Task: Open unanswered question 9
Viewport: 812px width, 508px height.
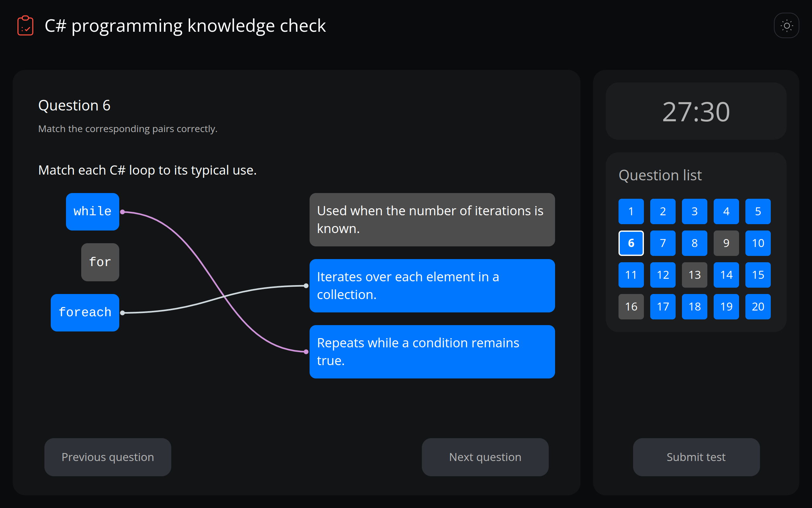Action: pyautogui.click(x=726, y=243)
